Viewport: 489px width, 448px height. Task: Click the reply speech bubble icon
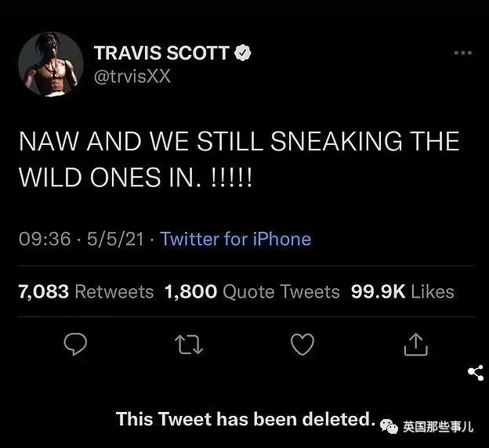click(75, 344)
